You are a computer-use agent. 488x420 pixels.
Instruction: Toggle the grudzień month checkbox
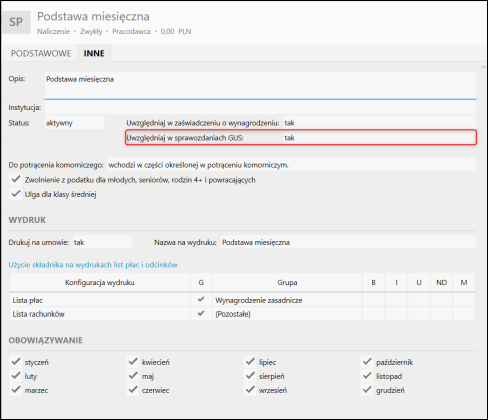click(367, 390)
